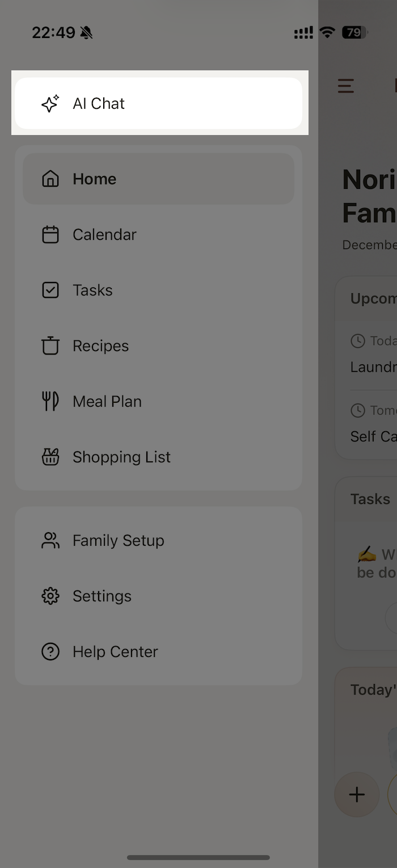The height and width of the screenshot is (868, 397).
Task: Choose Meal Plan menu entry
Action: click(x=107, y=402)
